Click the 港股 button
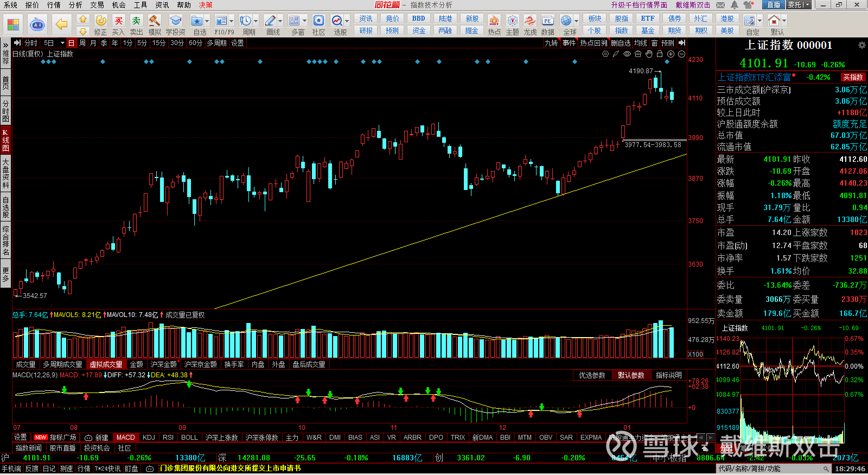This screenshot has height=475, width=868. [727, 18]
